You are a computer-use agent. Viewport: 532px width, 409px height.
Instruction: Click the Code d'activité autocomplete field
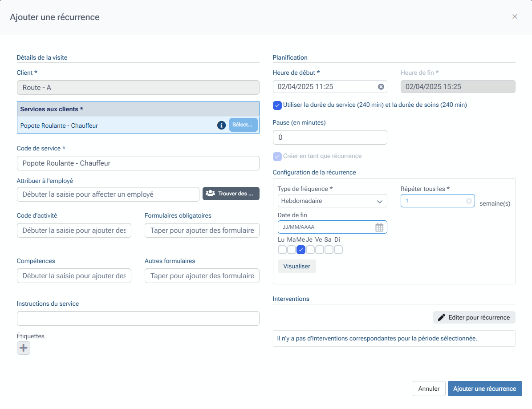(x=74, y=231)
